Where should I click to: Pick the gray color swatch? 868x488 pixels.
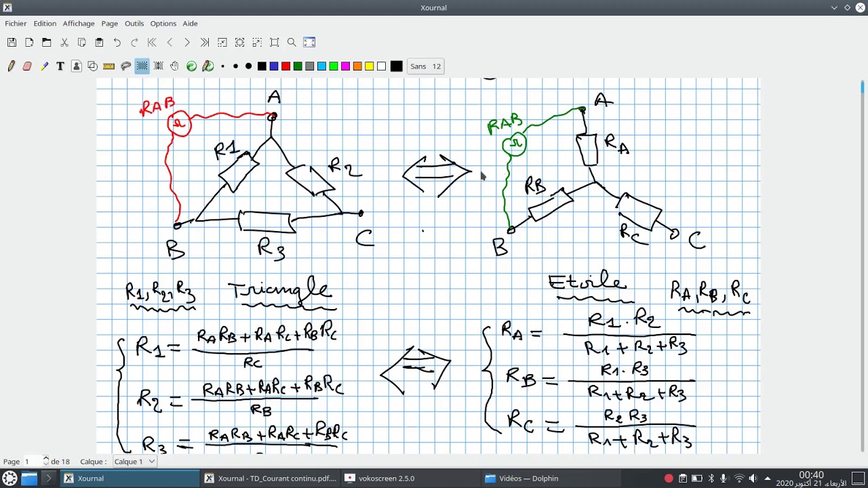(310, 66)
